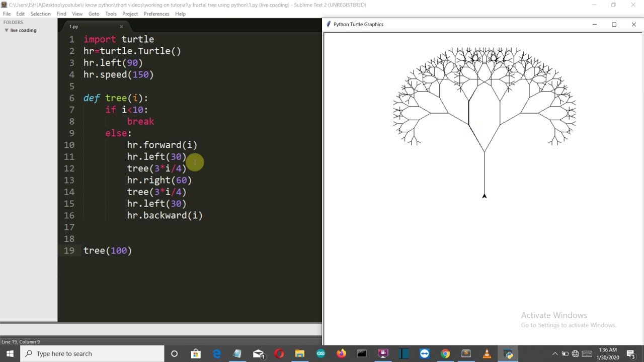Open Google Chrome from the taskbar
This screenshot has height=362, width=644.
[x=445, y=353]
